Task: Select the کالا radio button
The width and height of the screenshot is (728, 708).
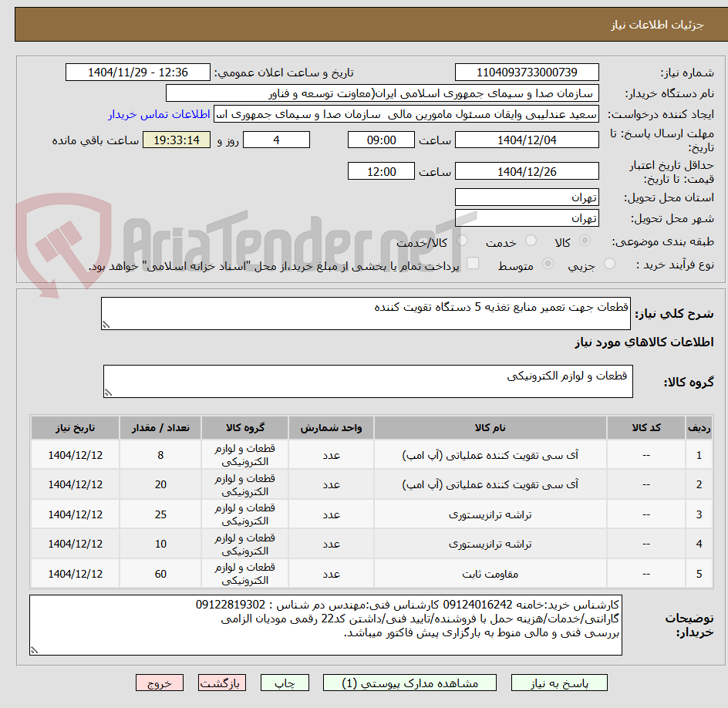Action: click(585, 241)
